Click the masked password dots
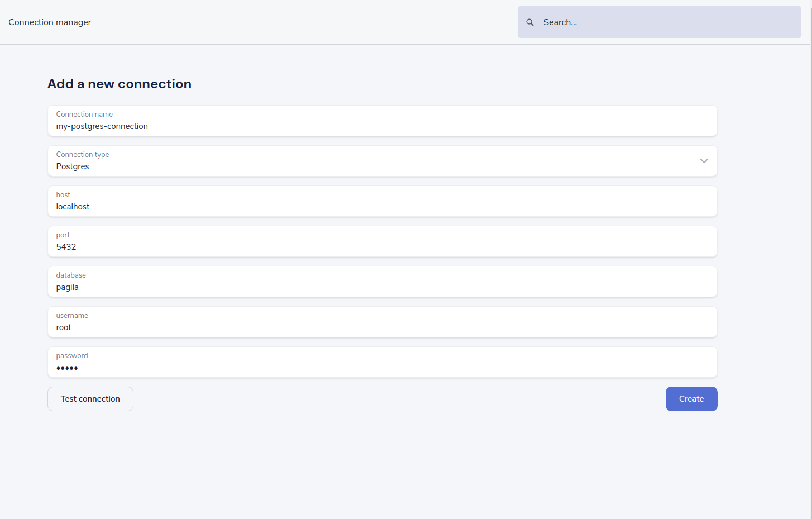This screenshot has height=519, width=812. 67,368
